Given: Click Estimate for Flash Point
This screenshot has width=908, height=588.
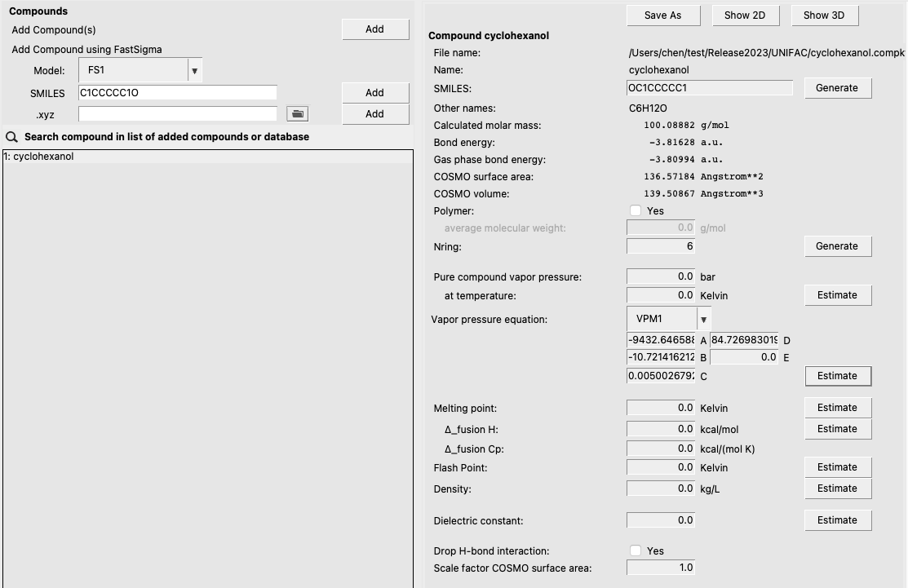Looking at the screenshot, I should tap(837, 467).
